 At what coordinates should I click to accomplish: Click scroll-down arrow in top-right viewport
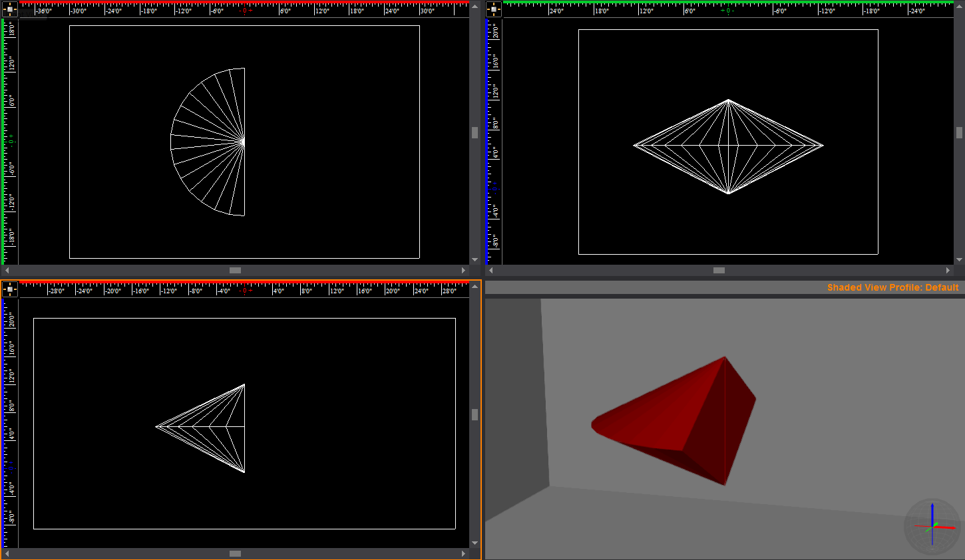click(959, 259)
